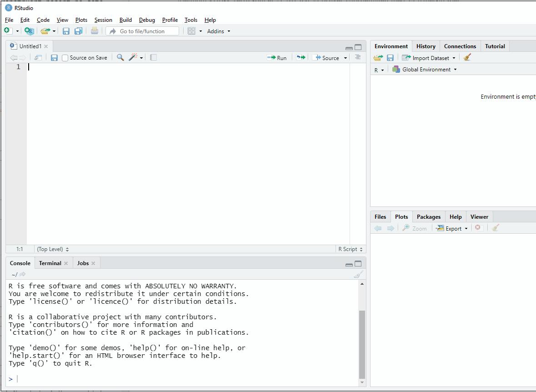Viewport: 536px width, 392px height.
Task: Click the Load workspace folder icon
Action: click(x=378, y=58)
